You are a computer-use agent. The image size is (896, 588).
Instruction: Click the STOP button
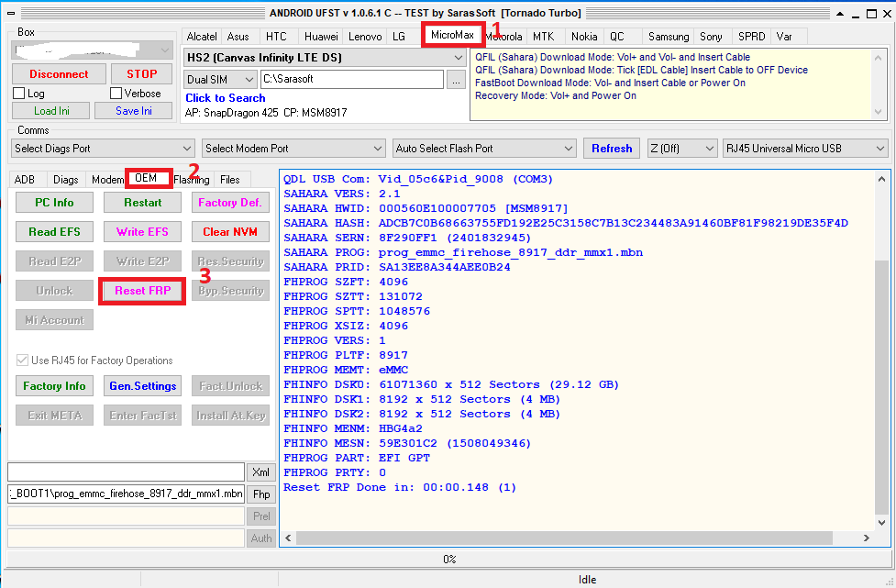[x=142, y=73]
